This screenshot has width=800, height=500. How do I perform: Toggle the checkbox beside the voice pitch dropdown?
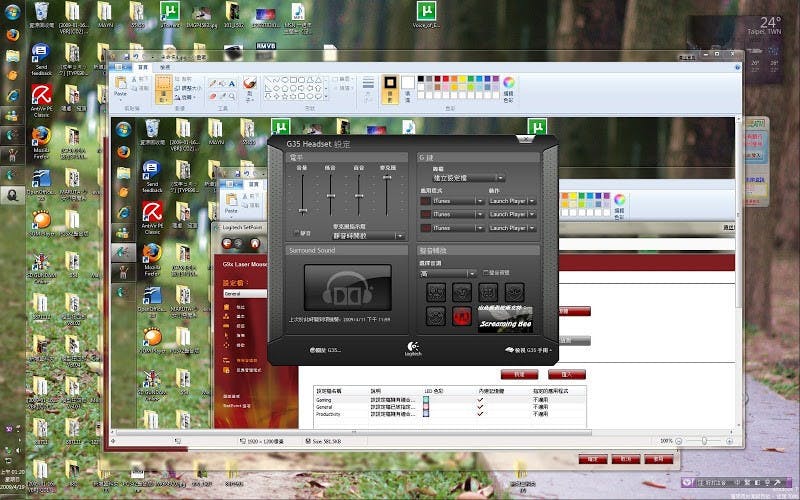pyautogui.click(x=485, y=272)
